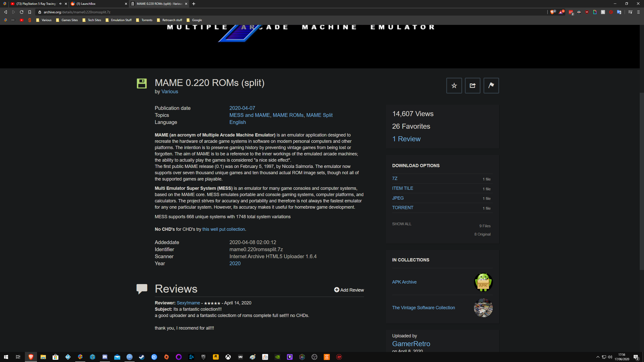644x362 pixels.
Task: Follow the 'this well put collection' link
Action: (224, 229)
